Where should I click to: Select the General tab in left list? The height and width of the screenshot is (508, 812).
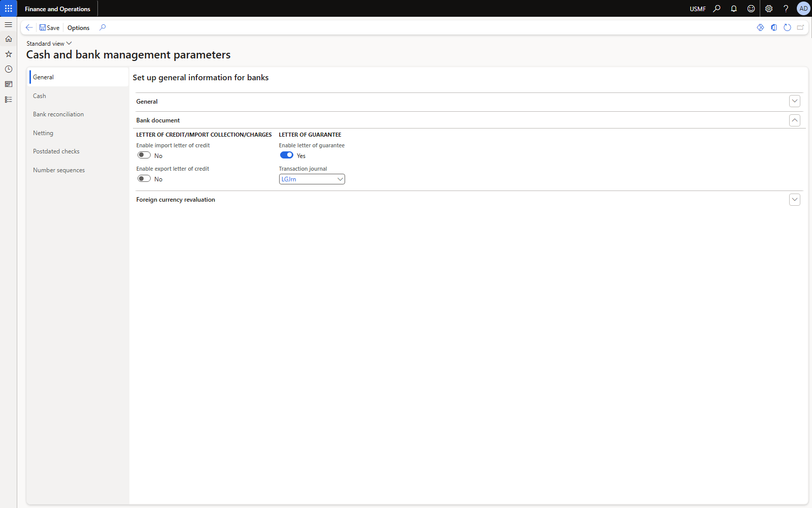click(79, 77)
